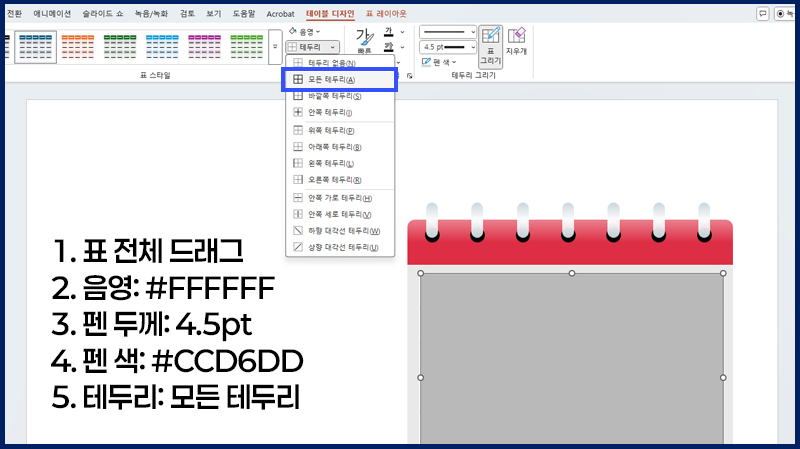Image resolution: width=800 pixels, height=449 pixels.
Task: Toggle the 표 그리기 draw table tool
Action: pos(490,47)
